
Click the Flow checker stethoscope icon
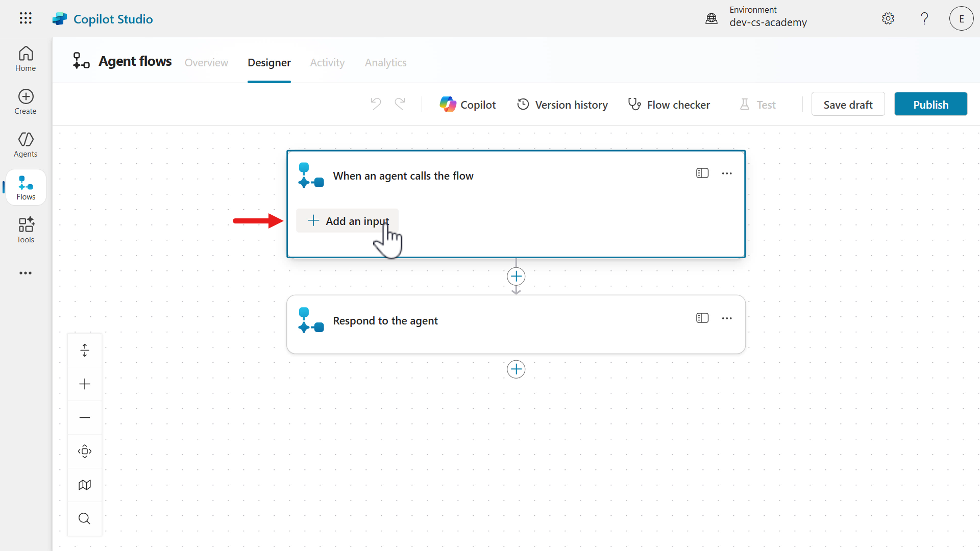pos(634,104)
